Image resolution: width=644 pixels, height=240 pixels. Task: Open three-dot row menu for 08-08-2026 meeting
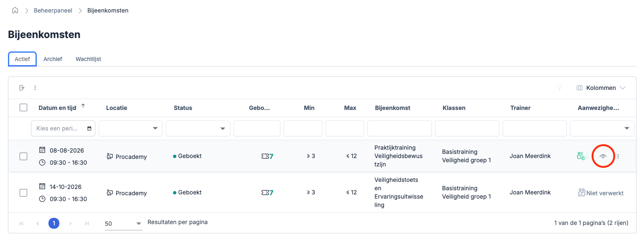tap(618, 156)
